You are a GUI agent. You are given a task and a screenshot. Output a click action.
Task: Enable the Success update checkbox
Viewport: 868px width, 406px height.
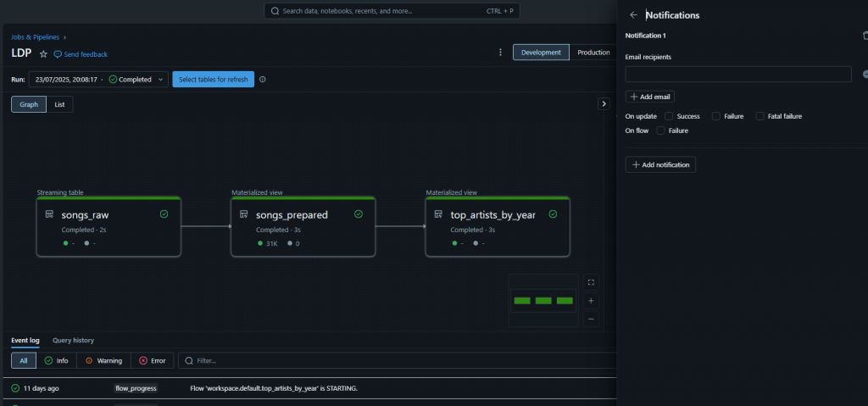tap(669, 116)
